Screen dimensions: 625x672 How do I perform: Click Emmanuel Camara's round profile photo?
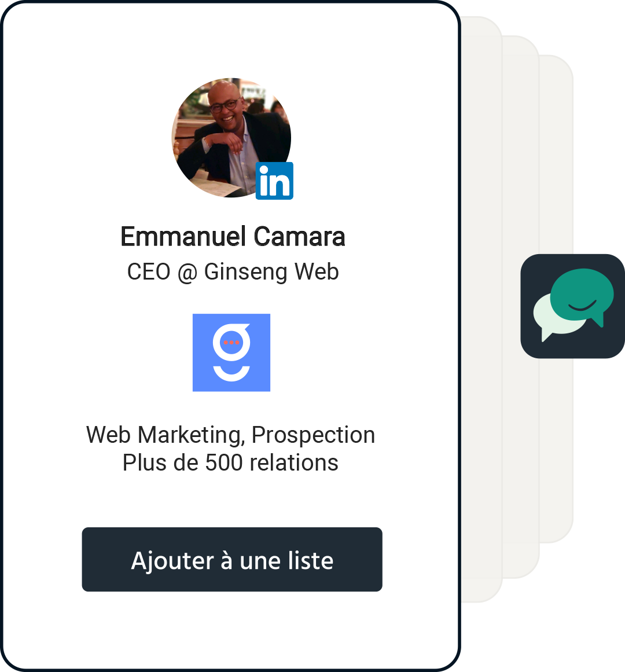pyautogui.click(x=231, y=138)
